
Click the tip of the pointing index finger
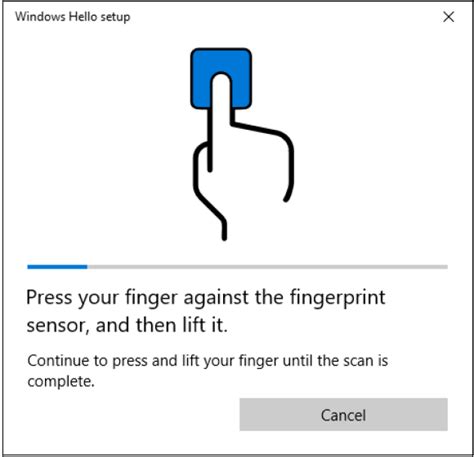tap(221, 79)
